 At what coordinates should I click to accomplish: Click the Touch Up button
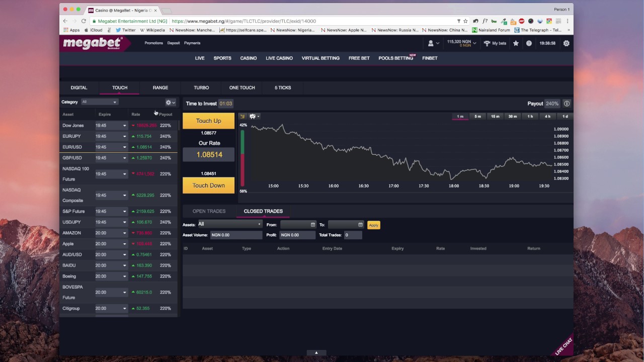tap(208, 121)
